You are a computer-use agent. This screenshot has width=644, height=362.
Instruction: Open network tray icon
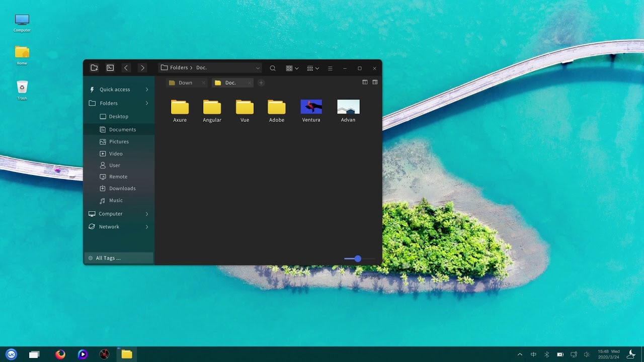574,354
